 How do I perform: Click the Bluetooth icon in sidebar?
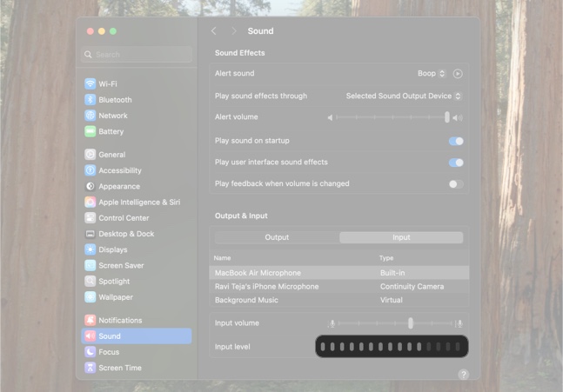[x=90, y=100]
